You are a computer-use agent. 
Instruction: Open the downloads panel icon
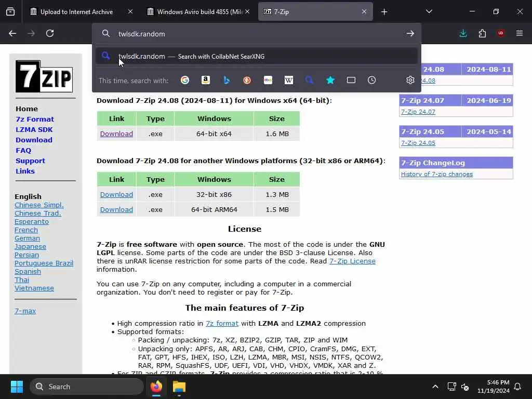coord(463,33)
